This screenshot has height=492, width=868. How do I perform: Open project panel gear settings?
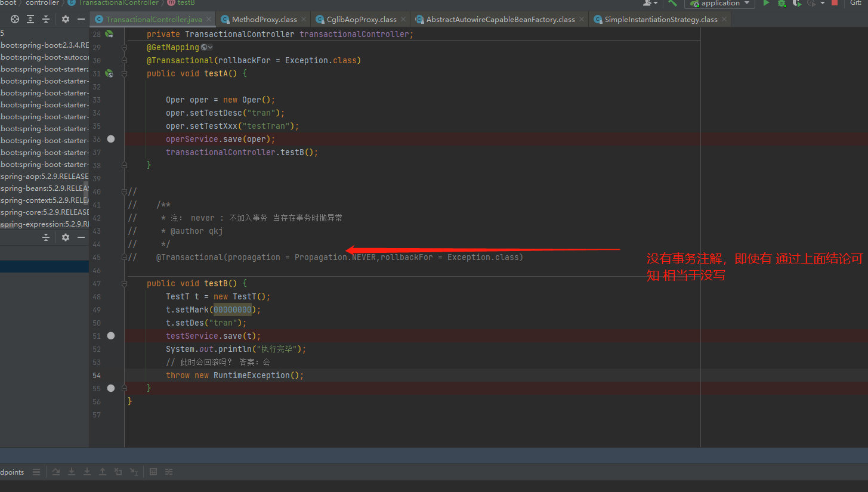tap(66, 19)
